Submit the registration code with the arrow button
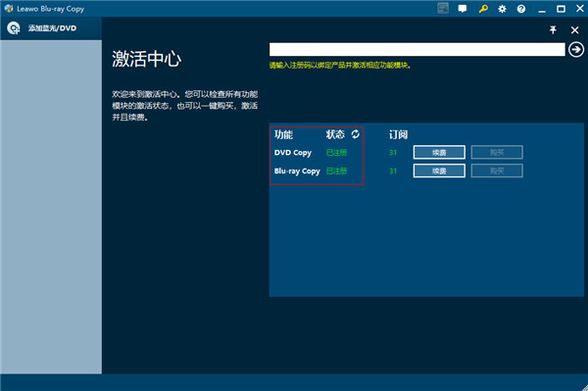 click(576, 49)
